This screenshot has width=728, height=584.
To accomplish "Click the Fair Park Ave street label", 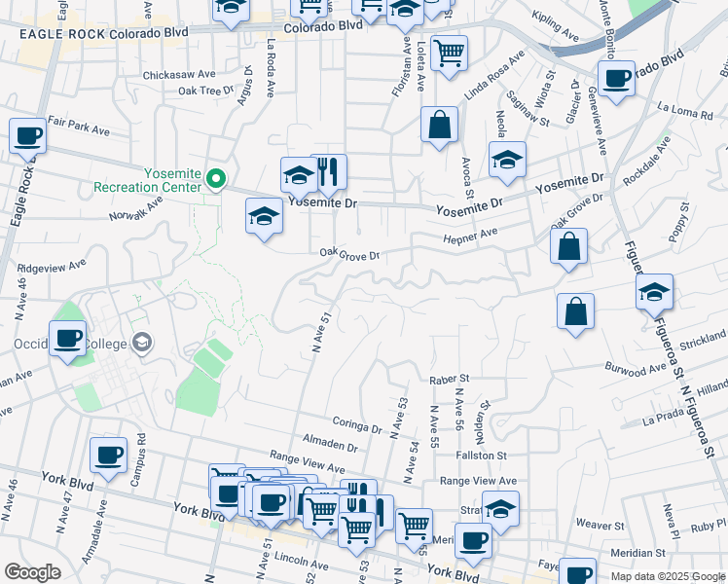I will [79, 126].
